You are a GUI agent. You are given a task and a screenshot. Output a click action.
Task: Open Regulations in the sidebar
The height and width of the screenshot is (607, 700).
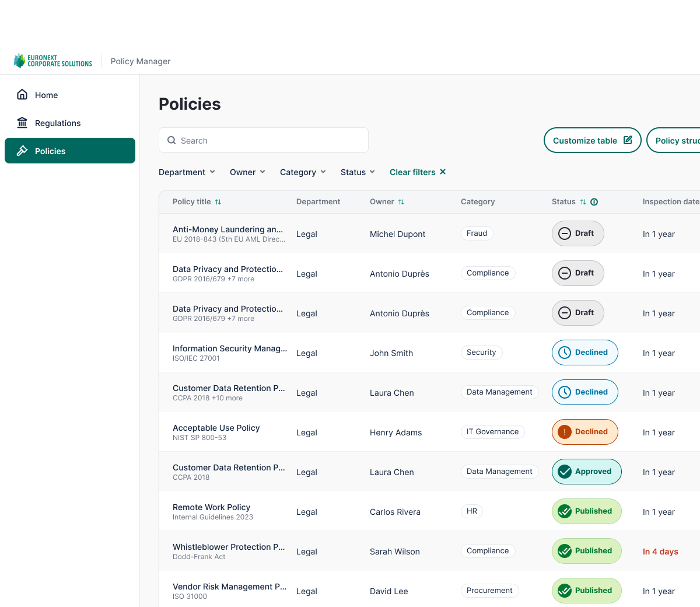(70, 123)
